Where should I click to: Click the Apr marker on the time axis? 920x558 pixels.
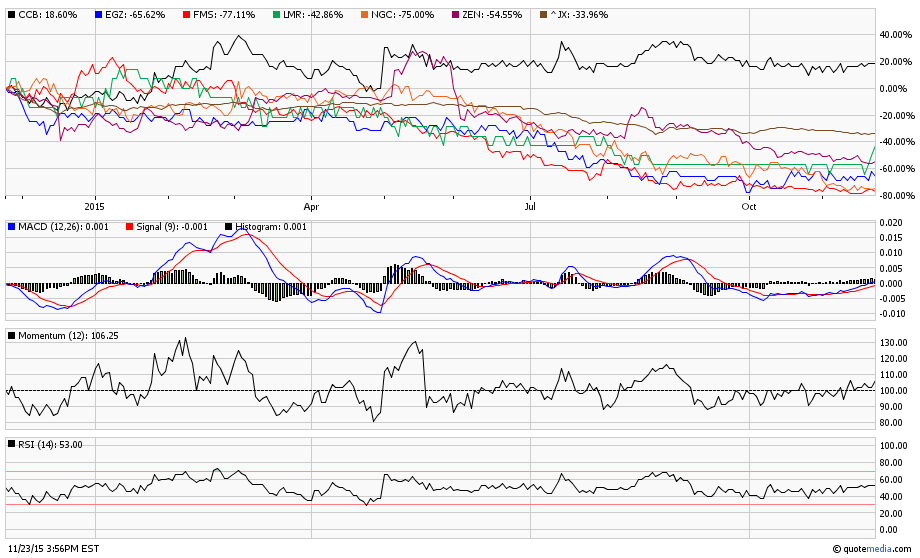[x=311, y=207]
